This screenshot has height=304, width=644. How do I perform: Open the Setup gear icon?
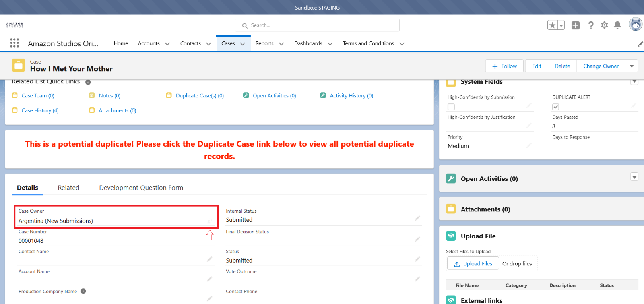604,25
